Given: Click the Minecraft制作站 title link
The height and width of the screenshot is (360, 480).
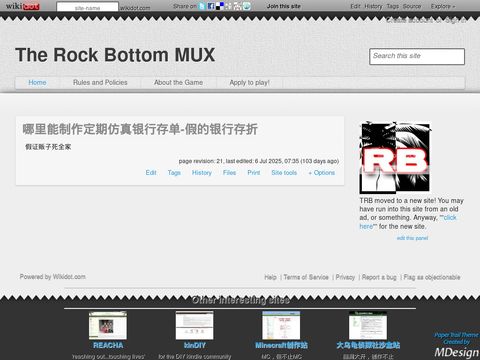Looking at the screenshot, I should [x=281, y=345].
